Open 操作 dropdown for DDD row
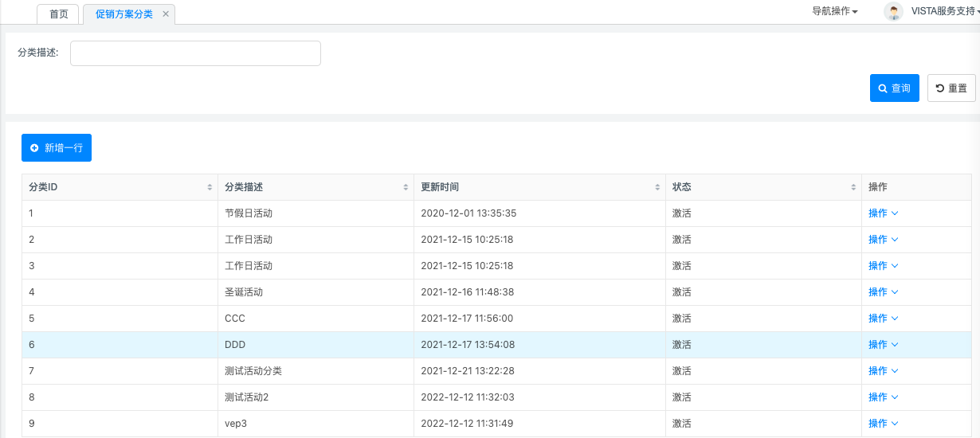The width and height of the screenshot is (980, 438). pos(884,345)
